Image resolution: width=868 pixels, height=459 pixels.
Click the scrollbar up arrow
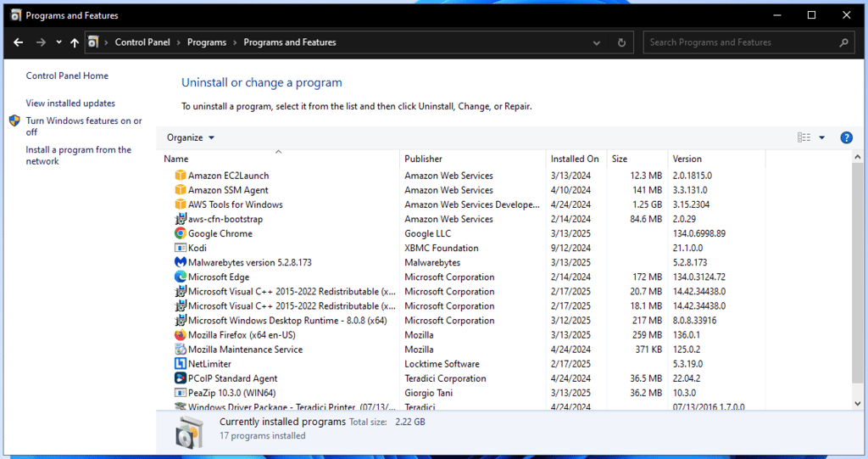[x=858, y=157]
